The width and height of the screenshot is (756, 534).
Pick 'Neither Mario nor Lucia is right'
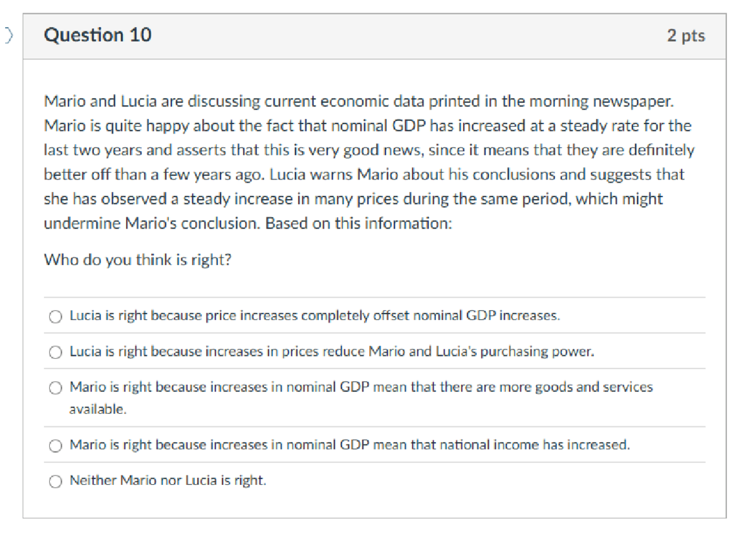[x=56, y=480]
